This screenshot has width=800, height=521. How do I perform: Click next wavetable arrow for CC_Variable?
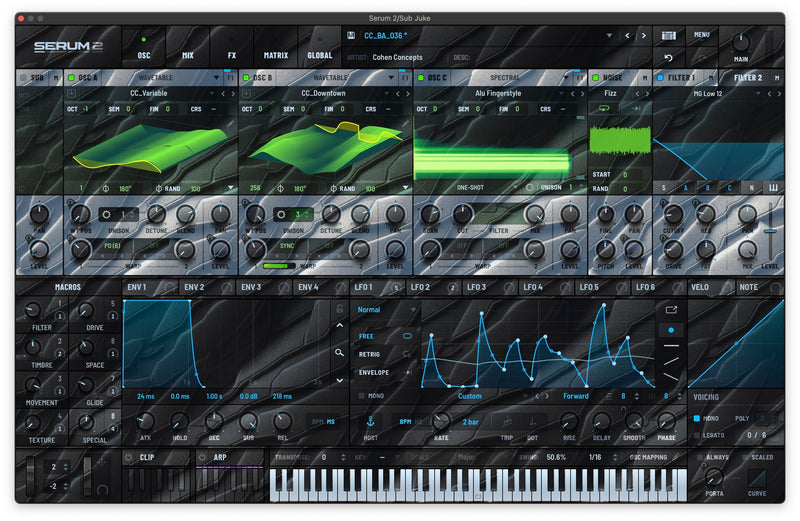pos(233,93)
